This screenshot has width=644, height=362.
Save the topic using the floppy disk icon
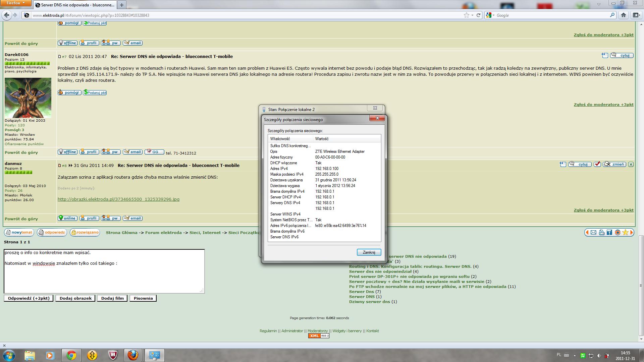pyautogui.click(x=609, y=232)
